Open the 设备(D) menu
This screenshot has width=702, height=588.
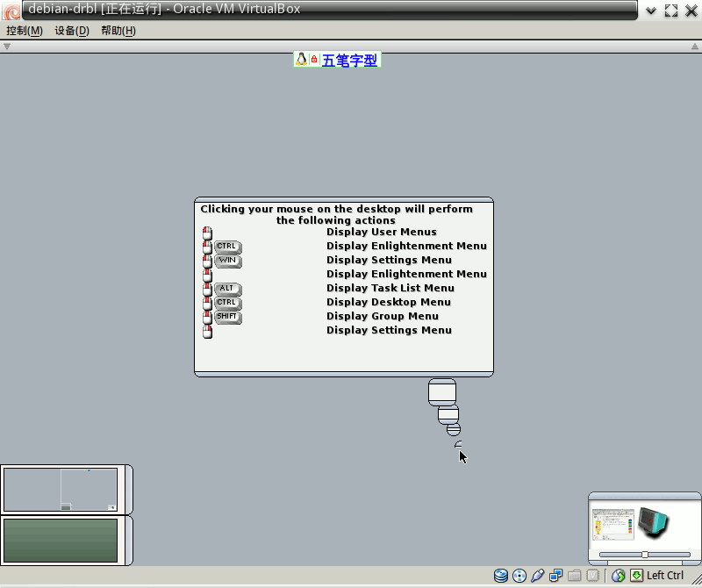tap(72, 31)
